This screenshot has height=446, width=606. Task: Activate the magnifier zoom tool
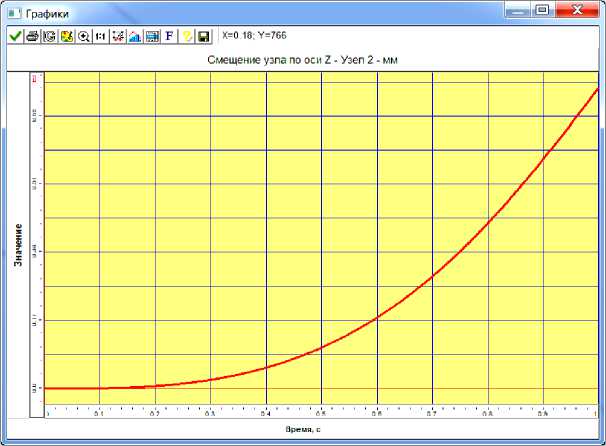pos(84,36)
